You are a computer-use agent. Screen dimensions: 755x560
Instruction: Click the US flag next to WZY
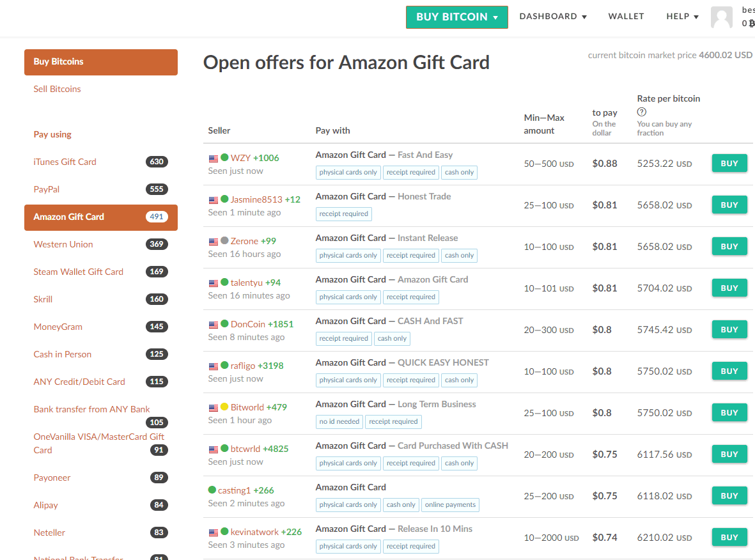tap(214, 159)
